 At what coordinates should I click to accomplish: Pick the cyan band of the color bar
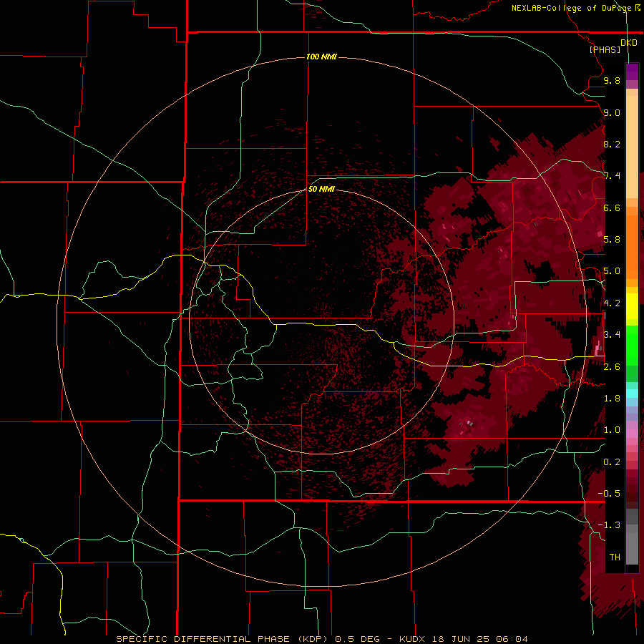click(x=632, y=394)
